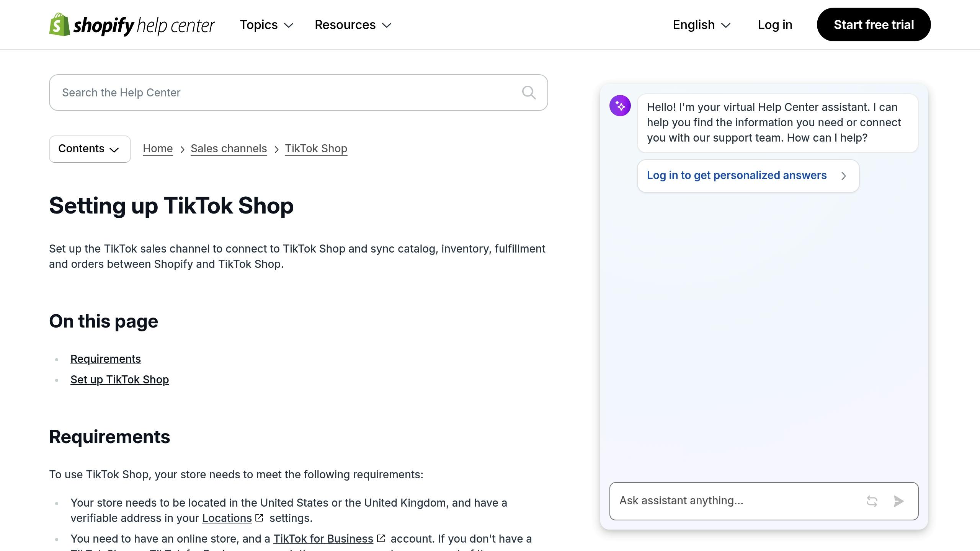980x551 pixels.
Task: Click external link icon beside TikTok for Business
Action: pyautogui.click(x=381, y=538)
